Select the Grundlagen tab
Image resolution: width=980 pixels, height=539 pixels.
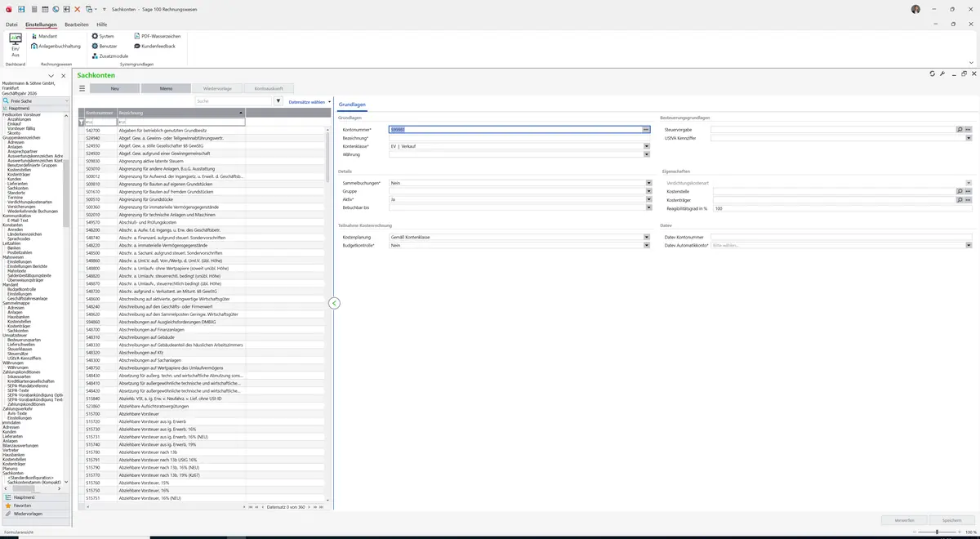point(352,105)
